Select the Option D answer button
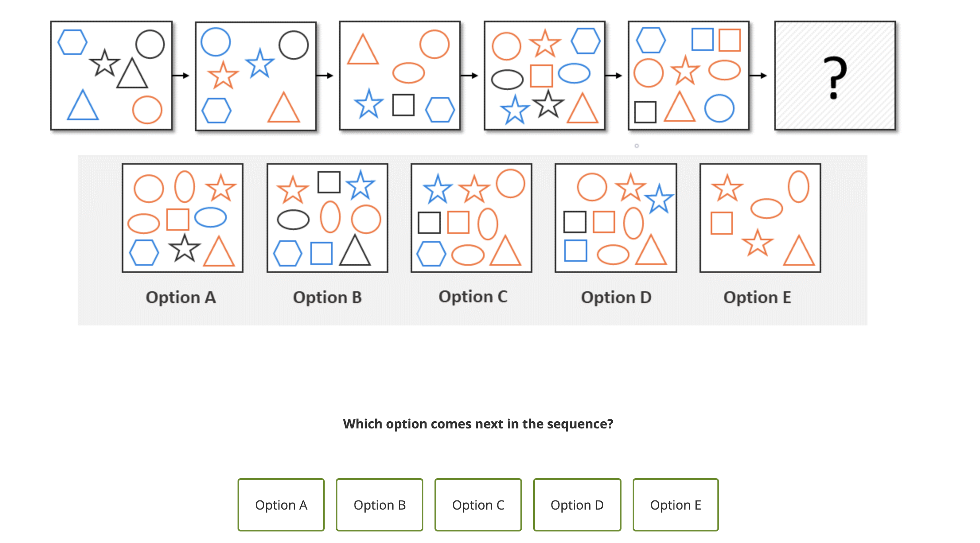This screenshot has width=980, height=543. coord(577,504)
